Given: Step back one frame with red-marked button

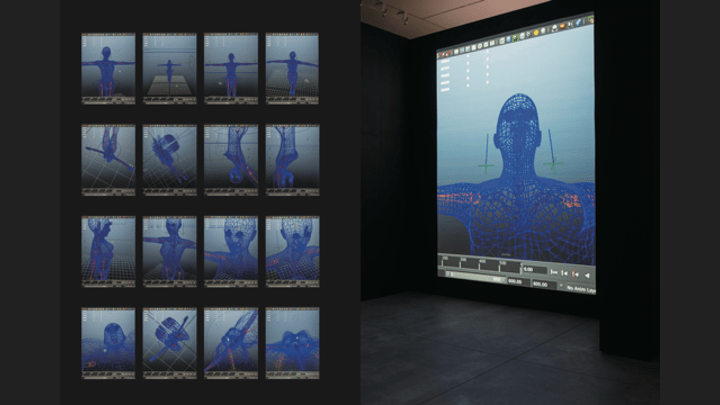Looking at the screenshot, I should (576, 274).
